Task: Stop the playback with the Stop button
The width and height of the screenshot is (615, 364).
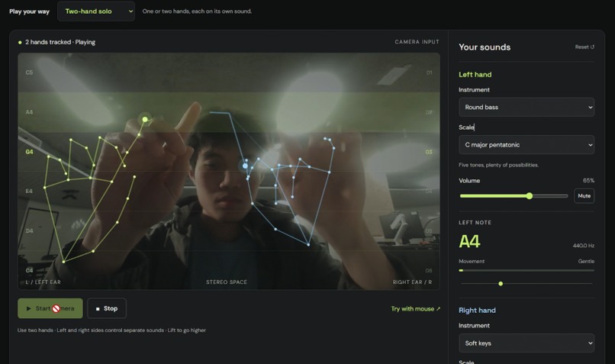Action: [x=107, y=308]
